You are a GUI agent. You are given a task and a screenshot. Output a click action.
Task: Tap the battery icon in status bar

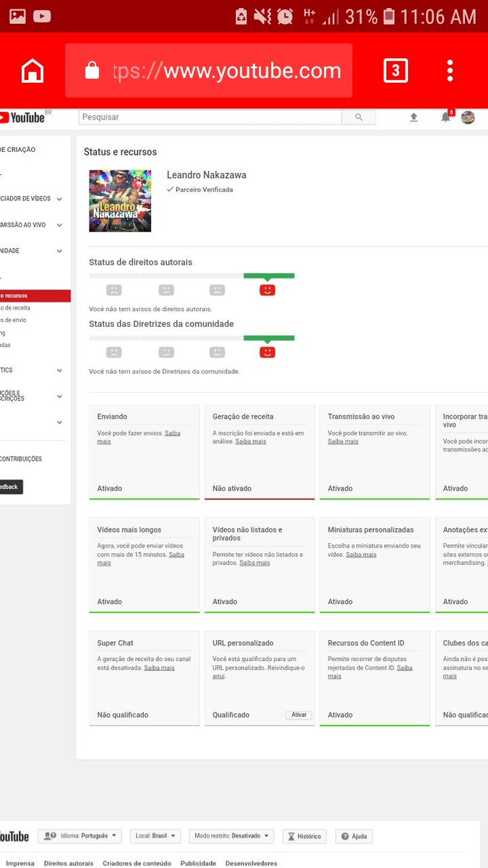pyautogui.click(x=390, y=16)
